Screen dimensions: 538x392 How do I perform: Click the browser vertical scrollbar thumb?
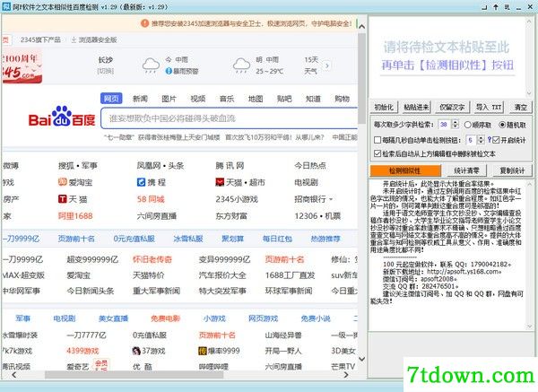(361, 78)
